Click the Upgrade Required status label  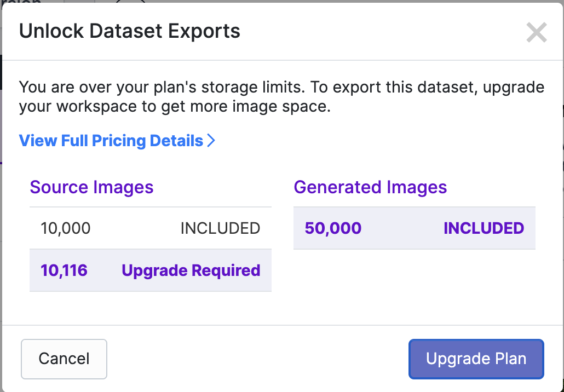191,270
